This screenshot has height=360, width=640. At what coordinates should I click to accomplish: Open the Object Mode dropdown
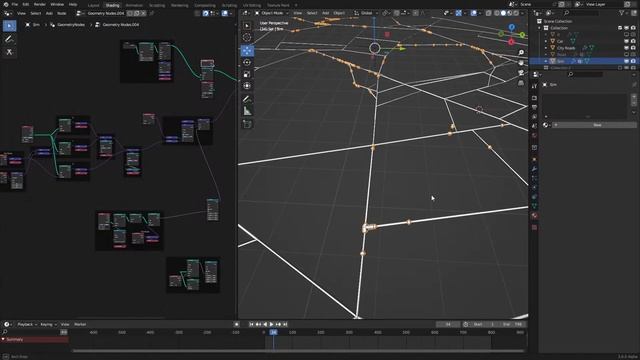(271, 13)
